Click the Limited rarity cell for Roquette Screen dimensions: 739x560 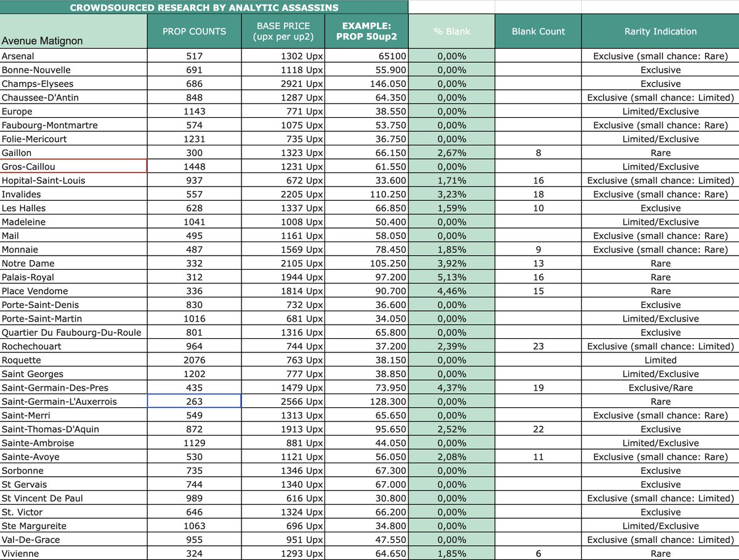click(660, 360)
